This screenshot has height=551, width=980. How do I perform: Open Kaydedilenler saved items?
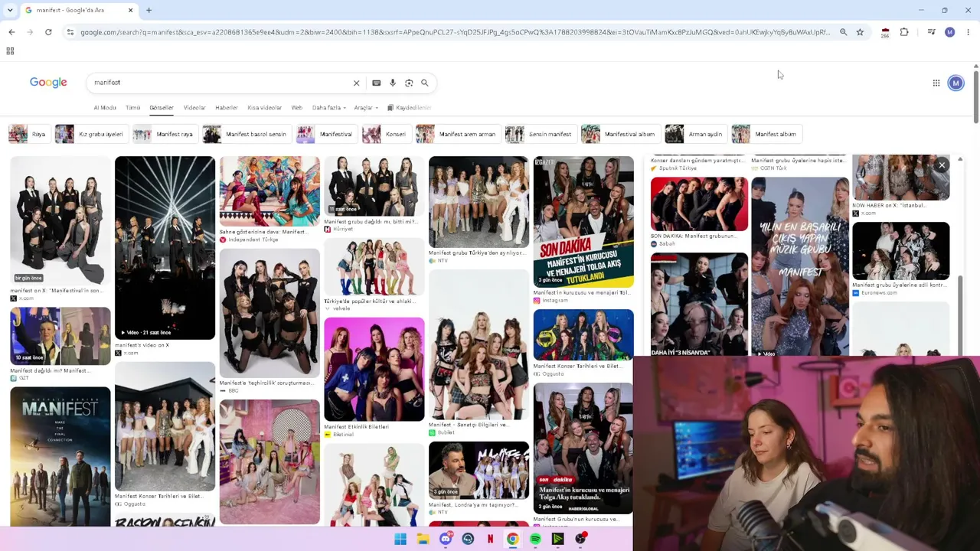pyautogui.click(x=410, y=108)
